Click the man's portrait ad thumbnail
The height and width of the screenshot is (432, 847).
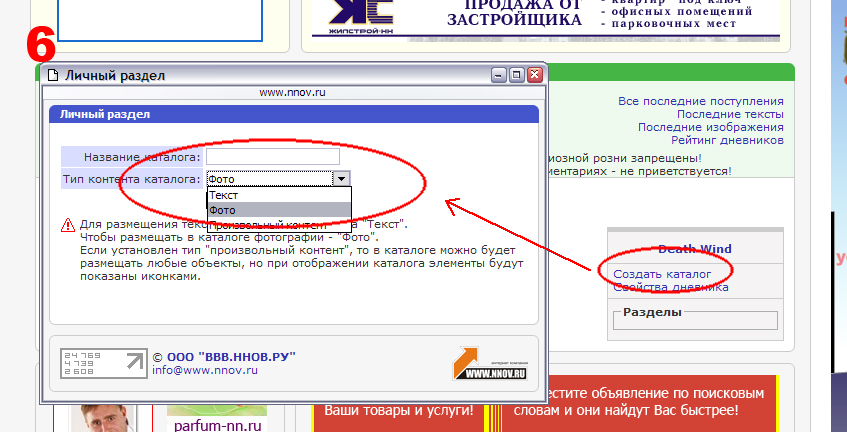click(x=103, y=418)
